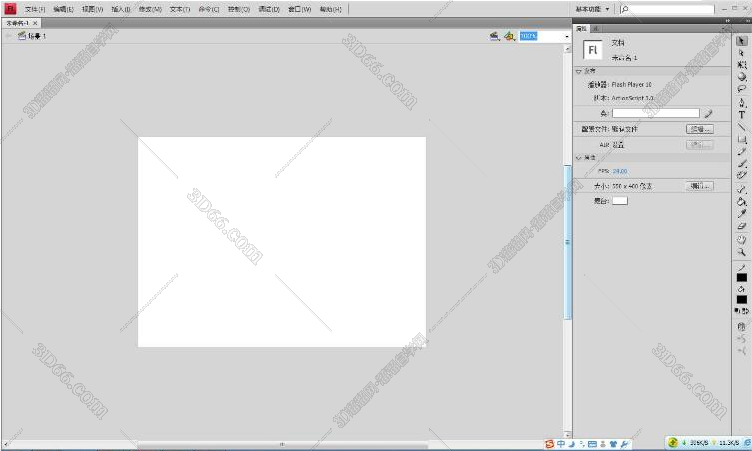Viewport: 752px width, 451px height.
Task: Select the Line tool
Action: tap(741, 127)
